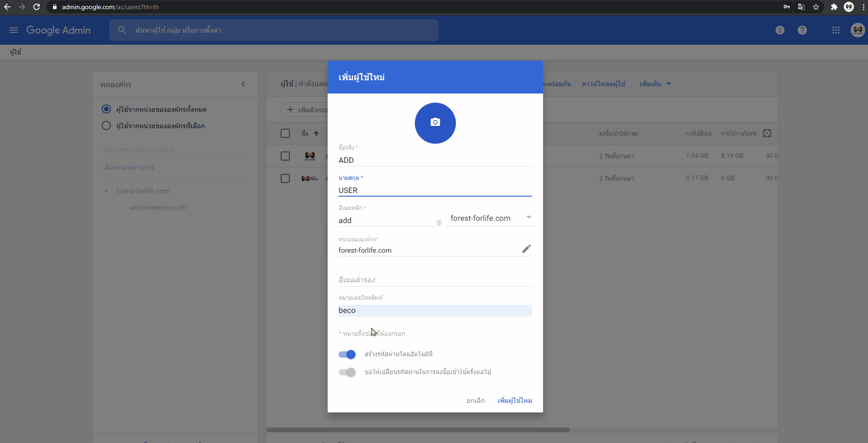Click the second user's avatar thumbnail

310,178
